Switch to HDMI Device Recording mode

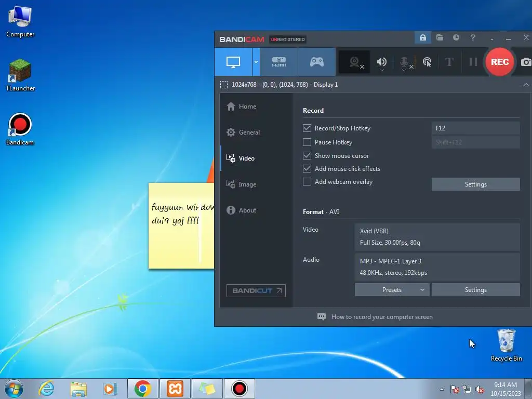pos(279,62)
